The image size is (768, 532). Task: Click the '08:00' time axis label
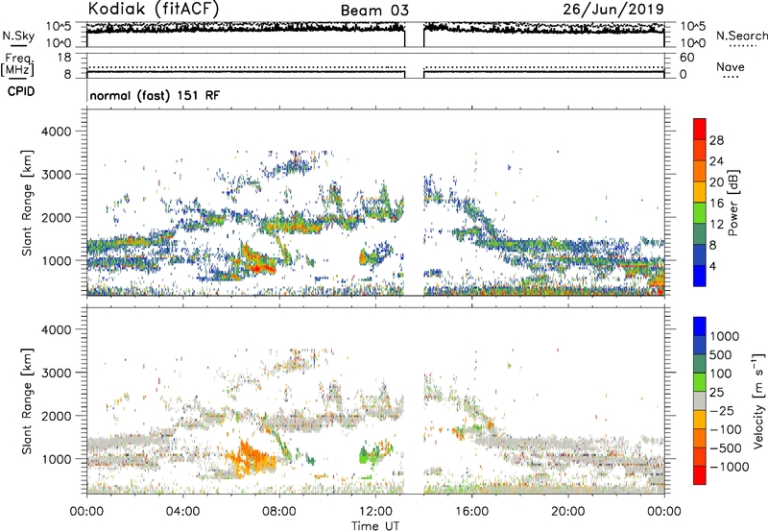point(278,512)
